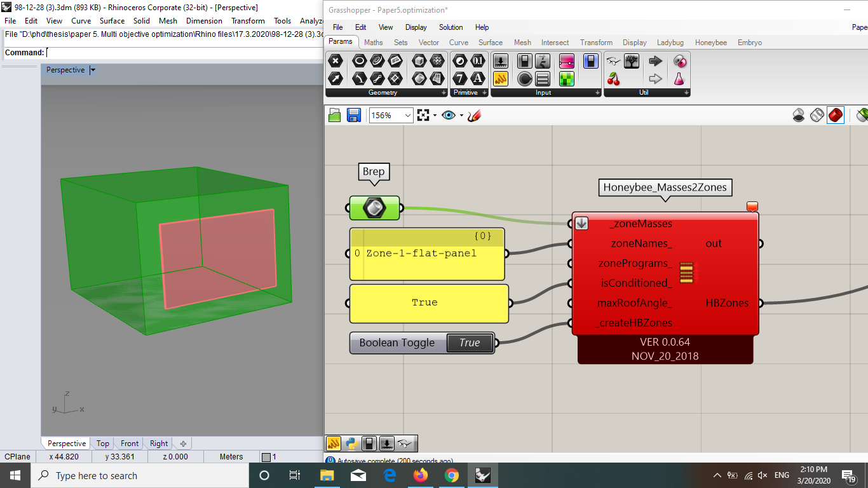The height and width of the screenshot is (488, 868).
Task: Expand the Geometry panel with its plus arrow
Action: pyautogui.click(x=444, y=93)
